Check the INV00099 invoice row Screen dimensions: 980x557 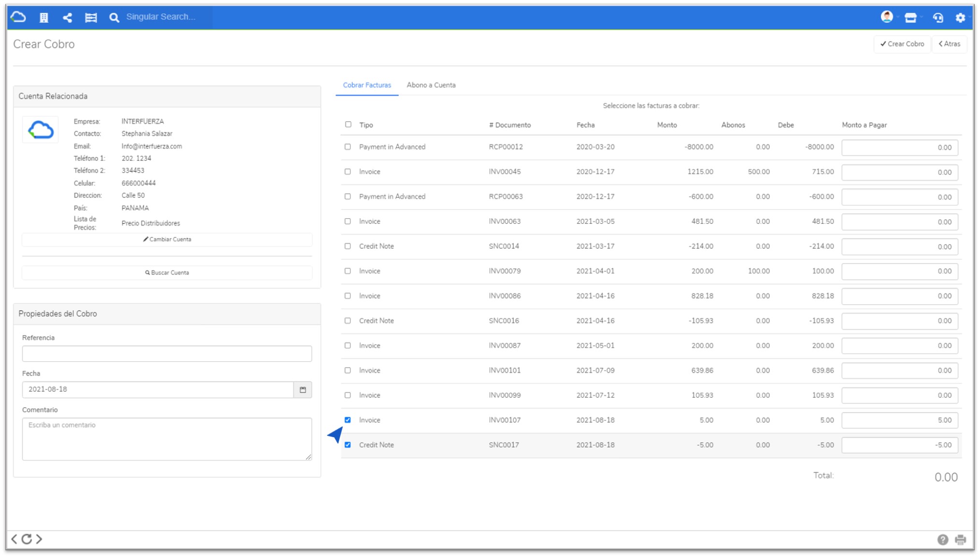(x=348, y=395)
